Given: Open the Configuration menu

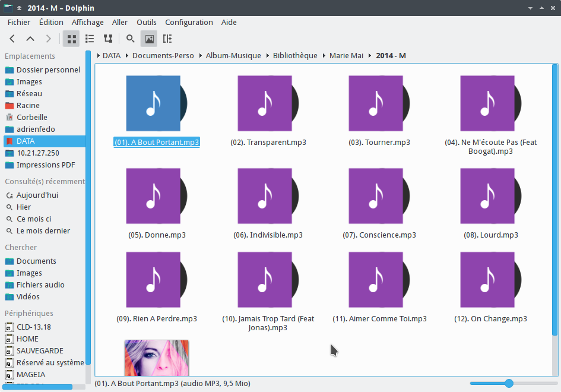Looking at the screenshot, I should coord(189,22).
